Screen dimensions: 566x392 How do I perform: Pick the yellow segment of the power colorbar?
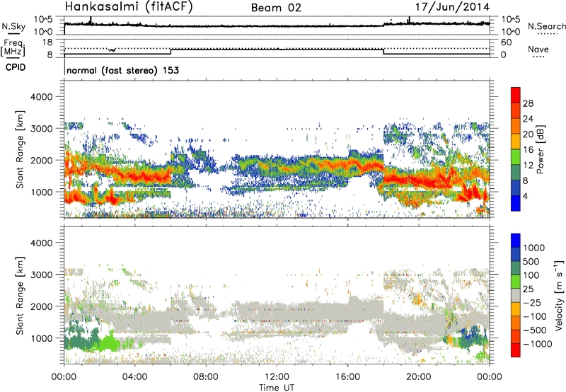tap(516, 142)
